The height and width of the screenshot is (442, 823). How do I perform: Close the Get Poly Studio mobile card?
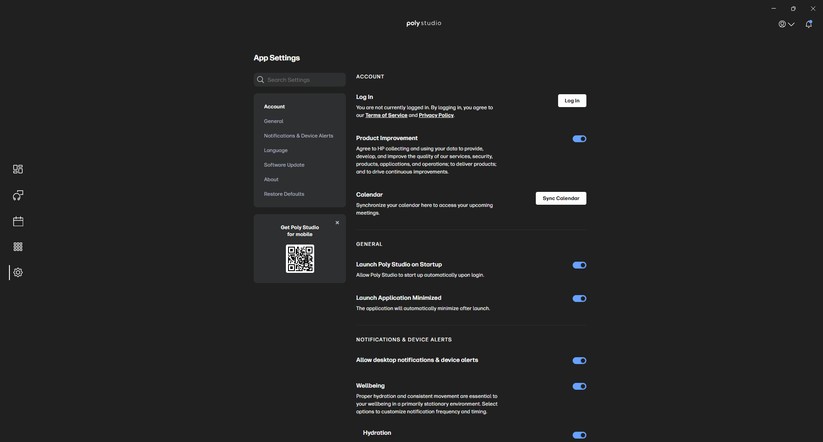[337, 223]
